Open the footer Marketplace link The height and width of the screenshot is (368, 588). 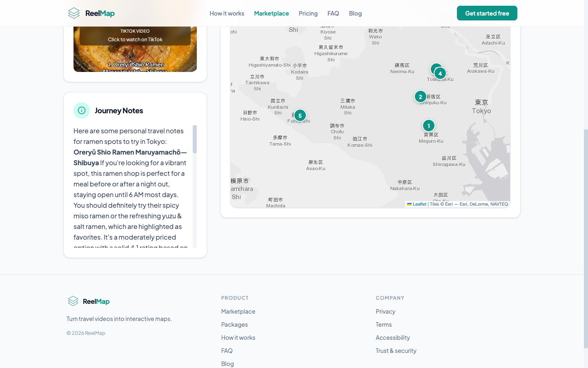point(238,311)
